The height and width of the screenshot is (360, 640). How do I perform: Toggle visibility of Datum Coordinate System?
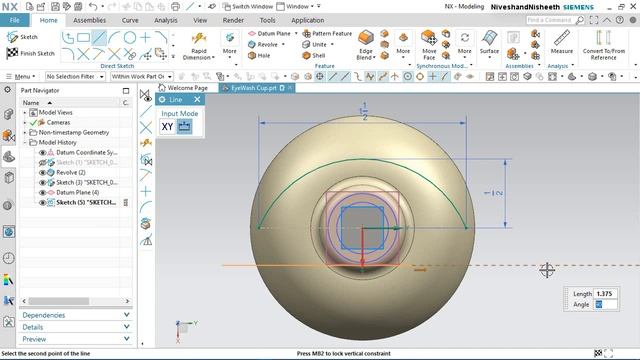tap(42, 152)
